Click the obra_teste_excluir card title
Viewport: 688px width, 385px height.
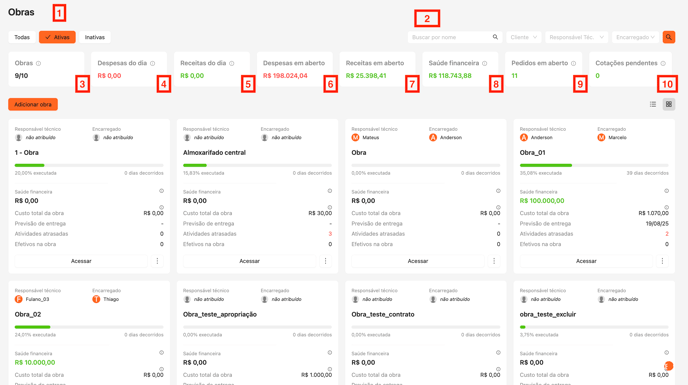click(548, 314)
